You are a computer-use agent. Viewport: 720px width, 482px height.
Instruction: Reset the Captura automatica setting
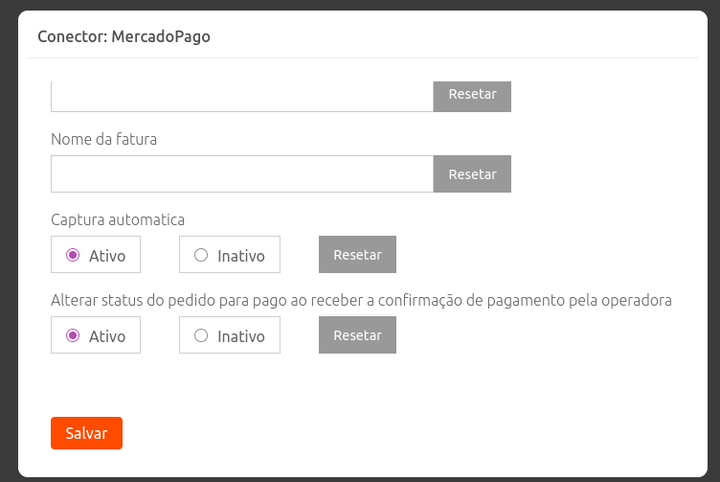(x=357, y=255)
